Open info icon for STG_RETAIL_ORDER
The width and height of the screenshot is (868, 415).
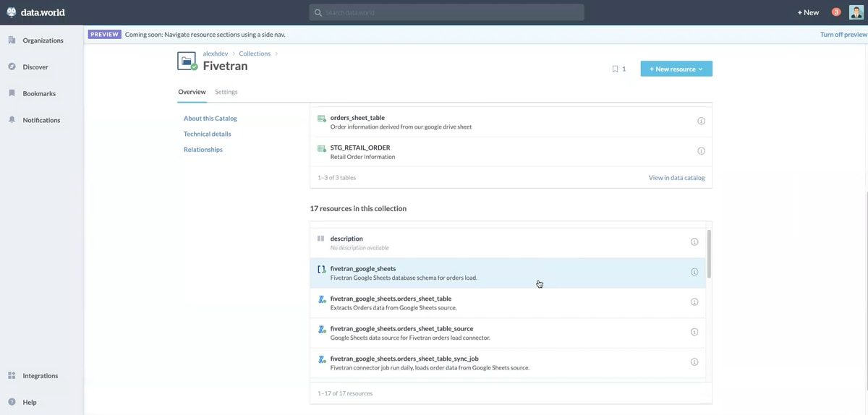click(x=701, y=151)
